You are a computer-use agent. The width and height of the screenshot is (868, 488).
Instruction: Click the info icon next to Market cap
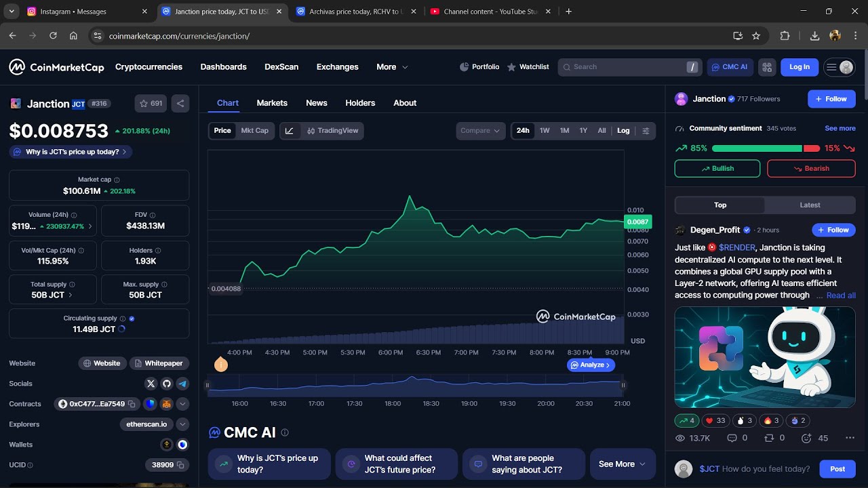pyautogui.click(x=117, y=180)
